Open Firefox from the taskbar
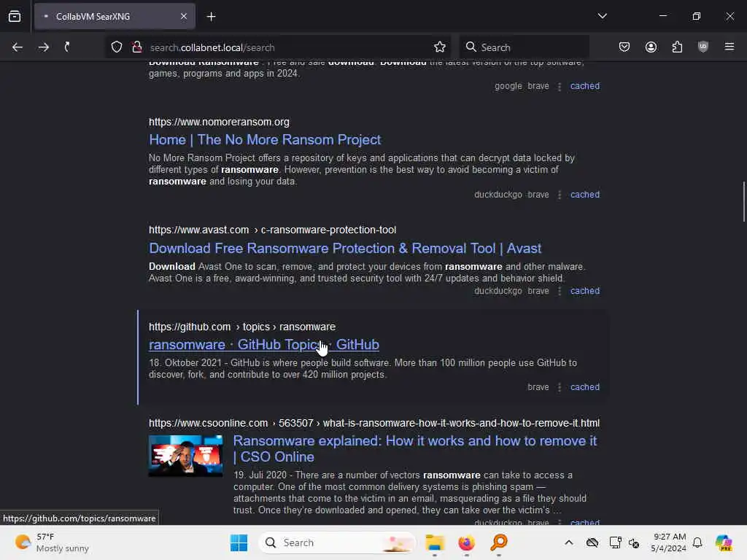 pyautogui.click(x=466, y=542)
